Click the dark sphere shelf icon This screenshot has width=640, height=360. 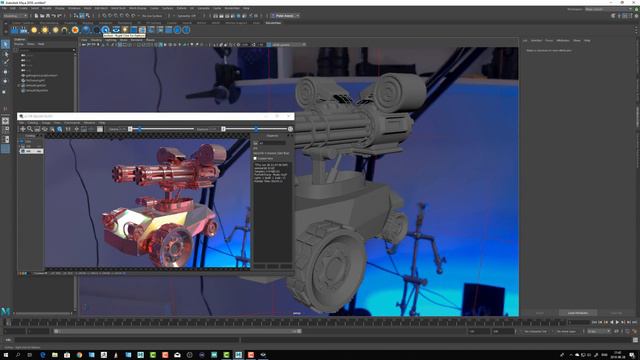tap(96, 30)
